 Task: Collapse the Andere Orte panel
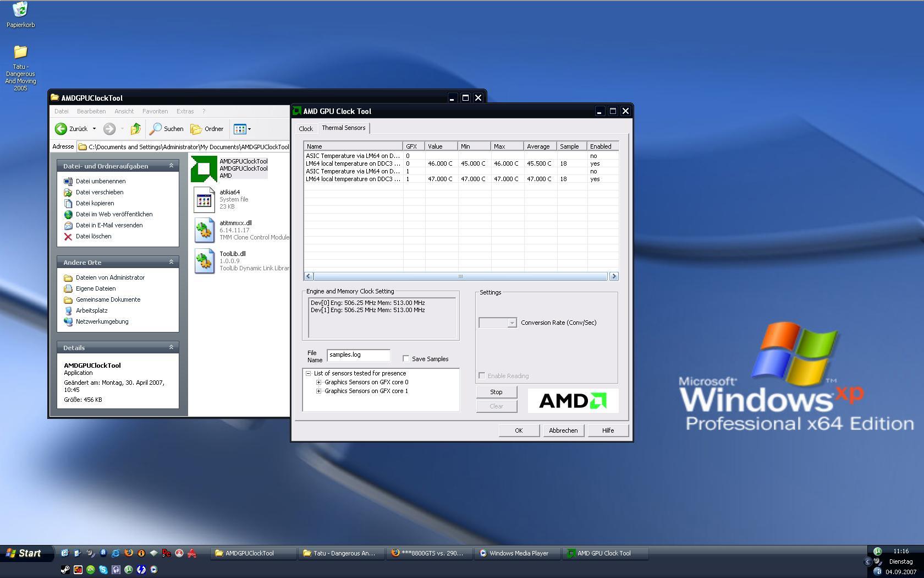coord(171,261)
